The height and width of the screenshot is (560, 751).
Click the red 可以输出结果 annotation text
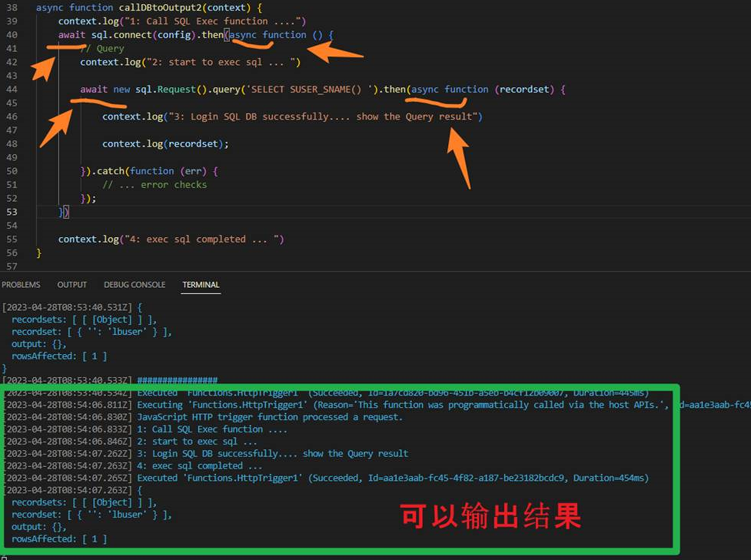click(490, 516)
